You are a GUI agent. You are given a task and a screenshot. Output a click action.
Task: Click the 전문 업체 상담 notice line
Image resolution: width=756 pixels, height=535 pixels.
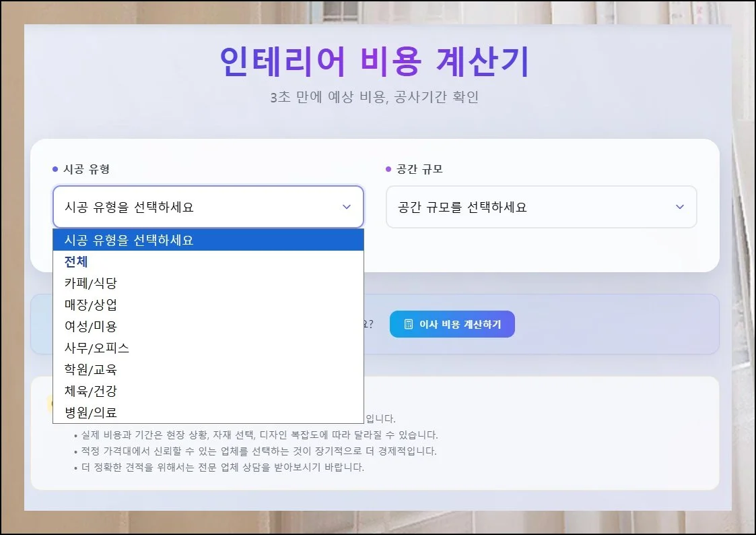pyautogui.click(x=222, y=467)
